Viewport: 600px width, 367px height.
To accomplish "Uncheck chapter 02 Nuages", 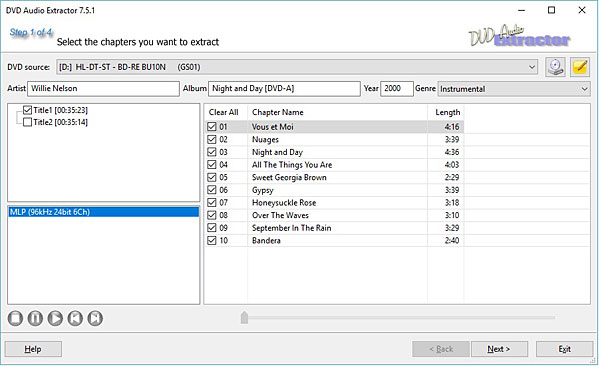I will 212,139.
